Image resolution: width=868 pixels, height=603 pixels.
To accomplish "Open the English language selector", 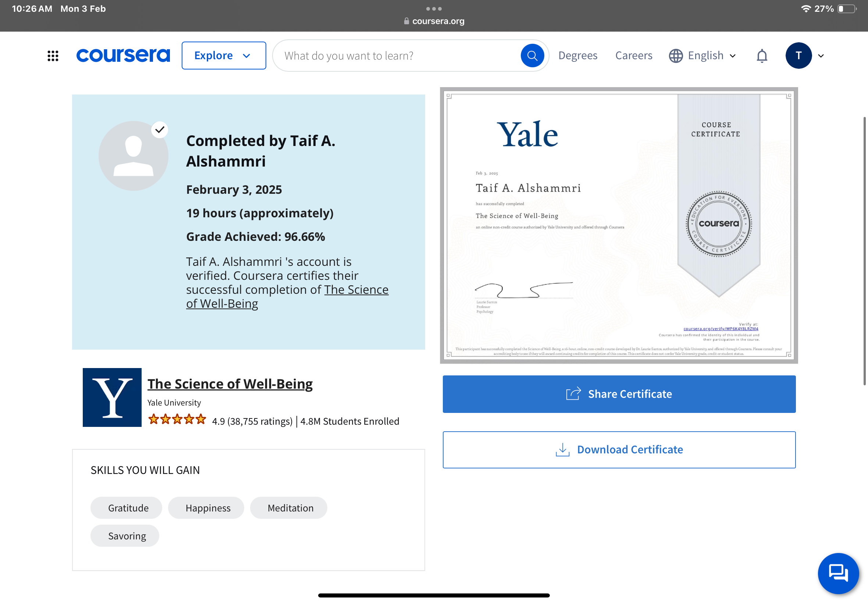I will click(702, 56).
